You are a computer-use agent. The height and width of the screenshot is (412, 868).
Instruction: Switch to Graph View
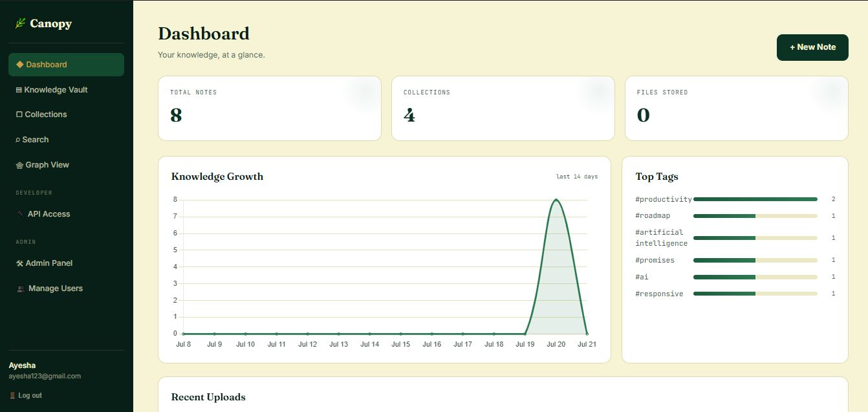click(66, 165)
